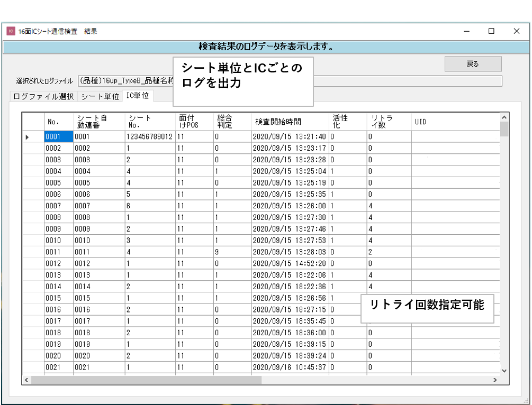
Task: Click the time cell 2020/09/15 13:27:46
Action: pos(290,229)
